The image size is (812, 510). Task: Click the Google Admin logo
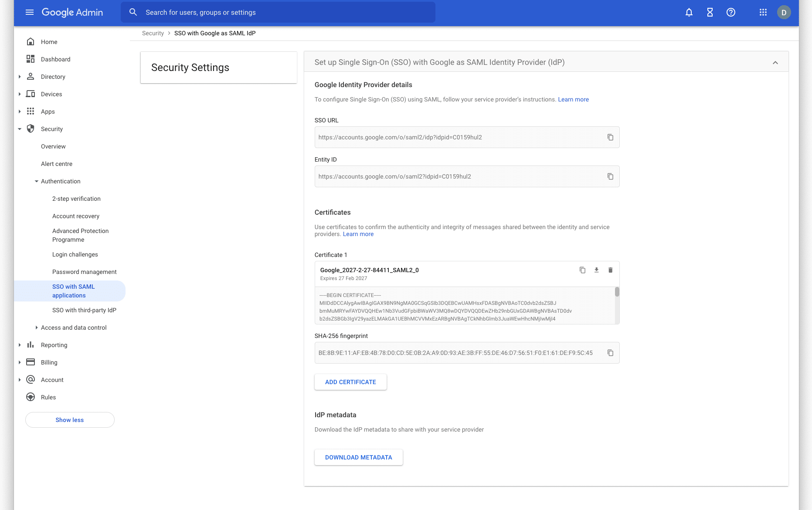tap(72, 12)
